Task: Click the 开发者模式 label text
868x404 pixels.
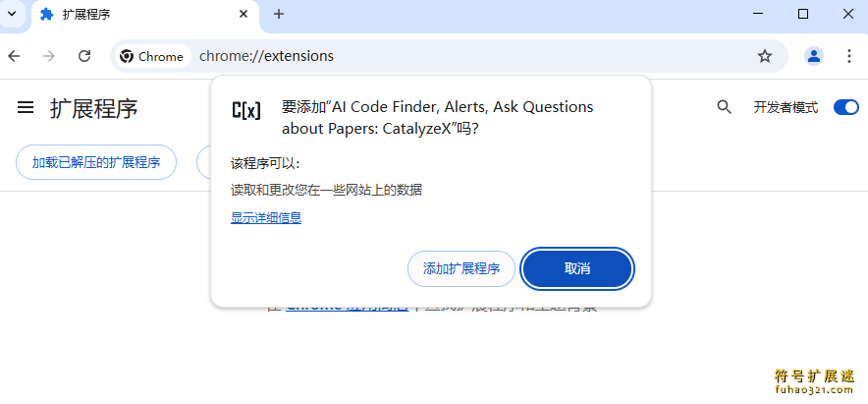Action: [786, 107]
